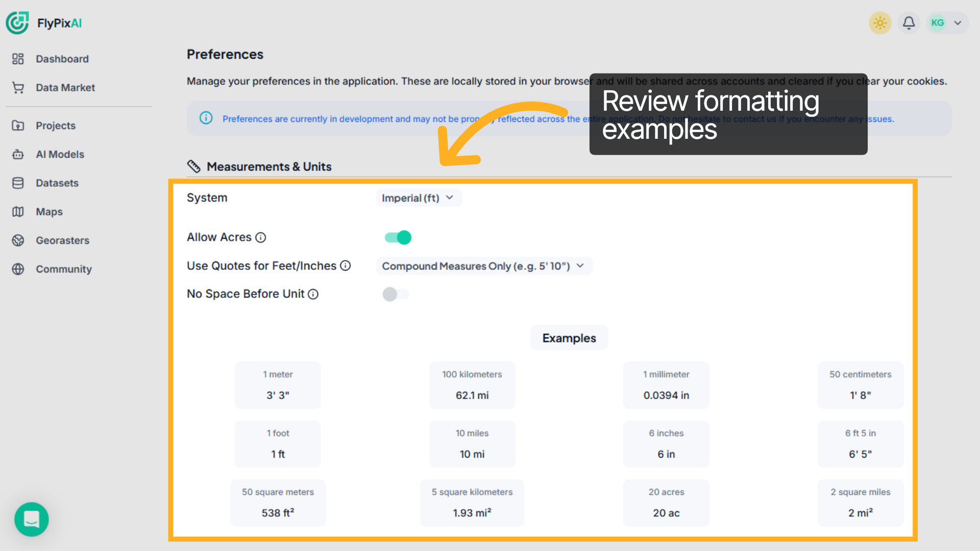The width and height of the screenshot is (980, 551).
Task: Click the Projects folder icon
Action: coord(18,126)
